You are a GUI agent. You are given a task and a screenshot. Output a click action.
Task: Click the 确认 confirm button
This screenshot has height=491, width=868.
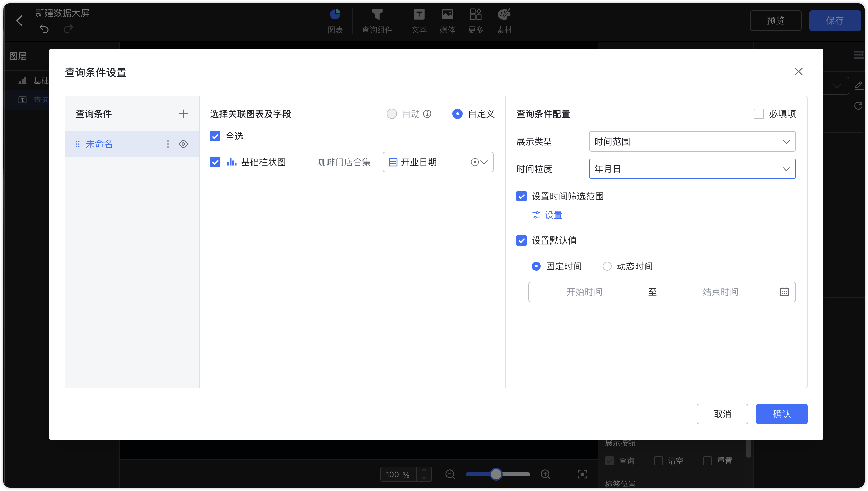pos(782,414)
